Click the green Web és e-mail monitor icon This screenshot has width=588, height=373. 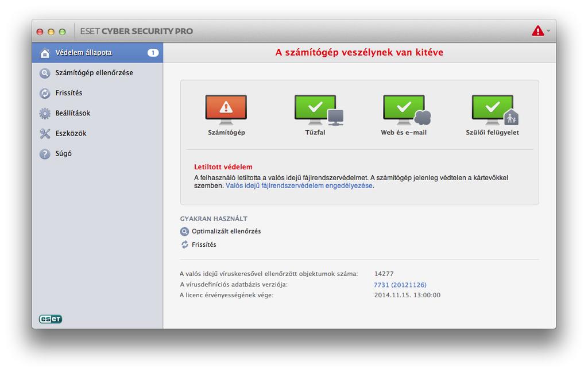(407, 110)
